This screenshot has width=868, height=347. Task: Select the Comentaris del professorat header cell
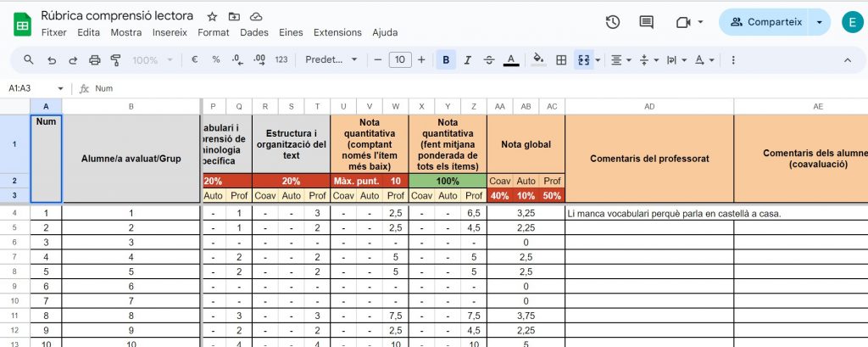[x=649, y=159]
